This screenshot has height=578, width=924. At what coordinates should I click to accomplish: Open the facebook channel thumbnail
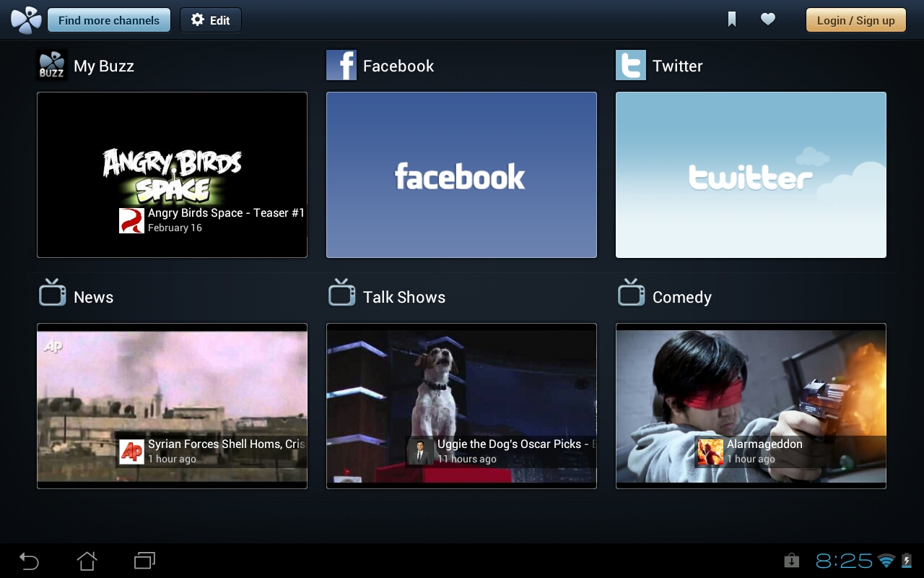pyautogui.click(x=461, y=175)
